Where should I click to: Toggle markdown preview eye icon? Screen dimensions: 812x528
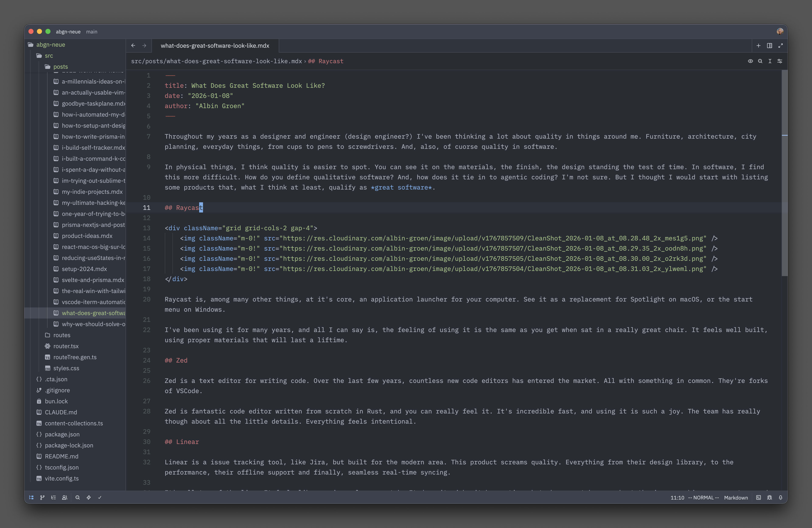(750, 61)
